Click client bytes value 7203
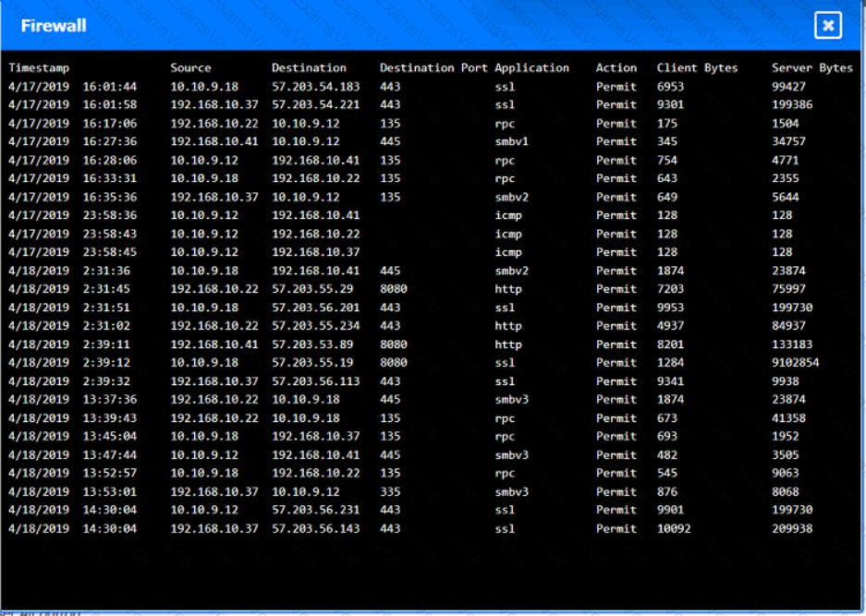This screenshot has width=866, height=616. point(670,289)
